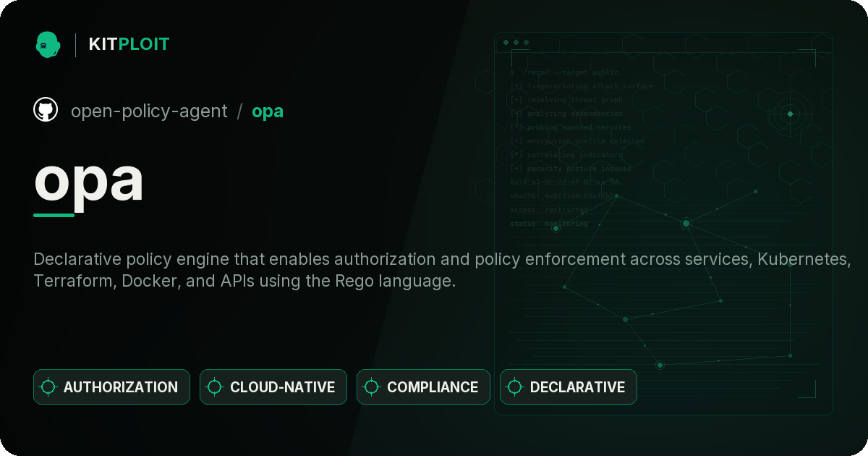Image resolution: width=868 pixels, height=456 pixels.
Task: Click terminal line 'access: restricted'
Action: (x=549, y=210)
